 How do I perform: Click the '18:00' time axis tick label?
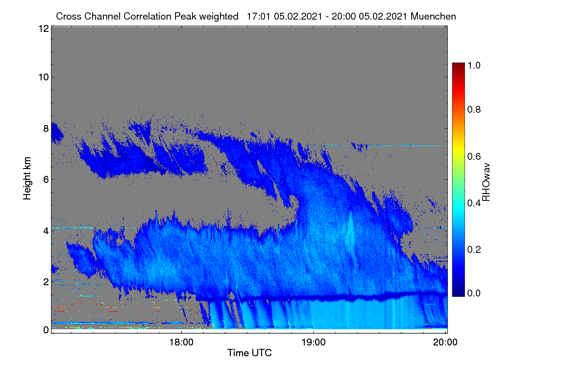pos(181,342)
